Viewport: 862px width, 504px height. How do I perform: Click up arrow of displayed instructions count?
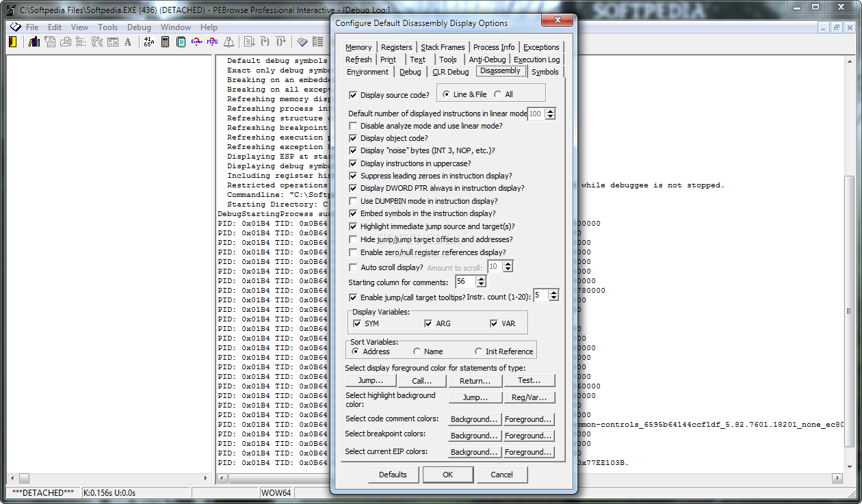(x=549, y=111)
